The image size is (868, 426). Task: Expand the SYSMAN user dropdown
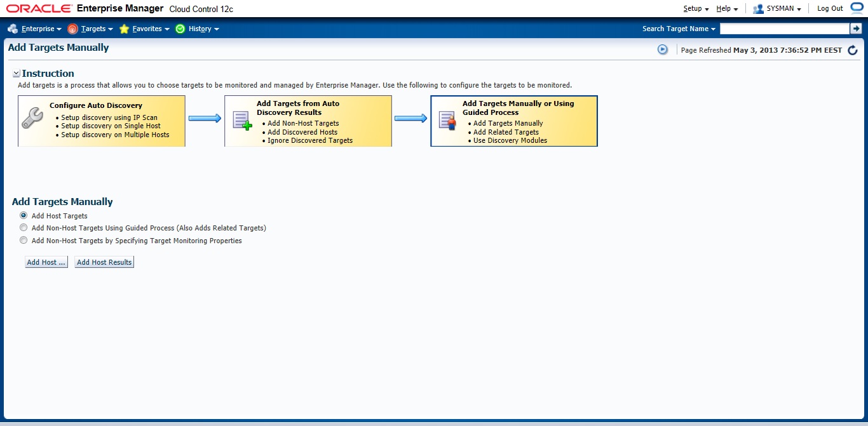tap(776, 9)
